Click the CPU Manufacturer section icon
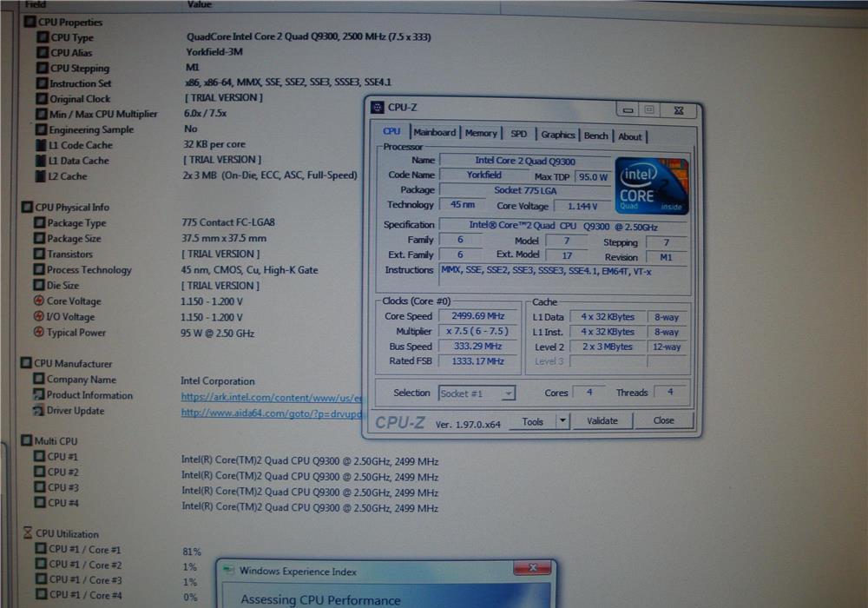This screenshot has width=868, height=608. tap(26, 363)
